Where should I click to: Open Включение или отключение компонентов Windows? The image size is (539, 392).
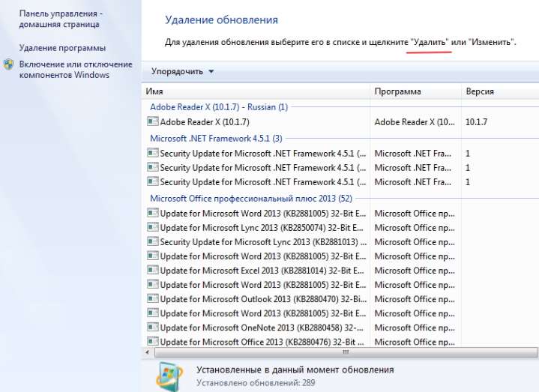tap(75, 70)
